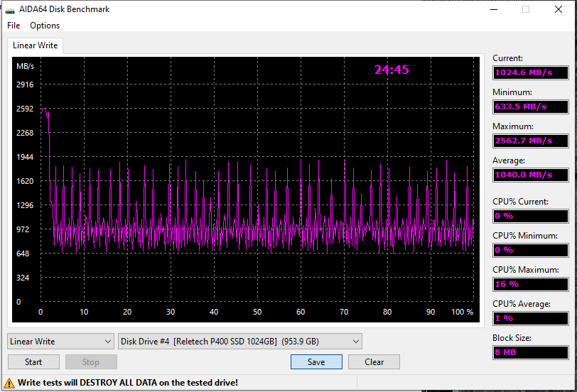
Task: Select the Linear Write tab
Action: [x=36, y=45]
